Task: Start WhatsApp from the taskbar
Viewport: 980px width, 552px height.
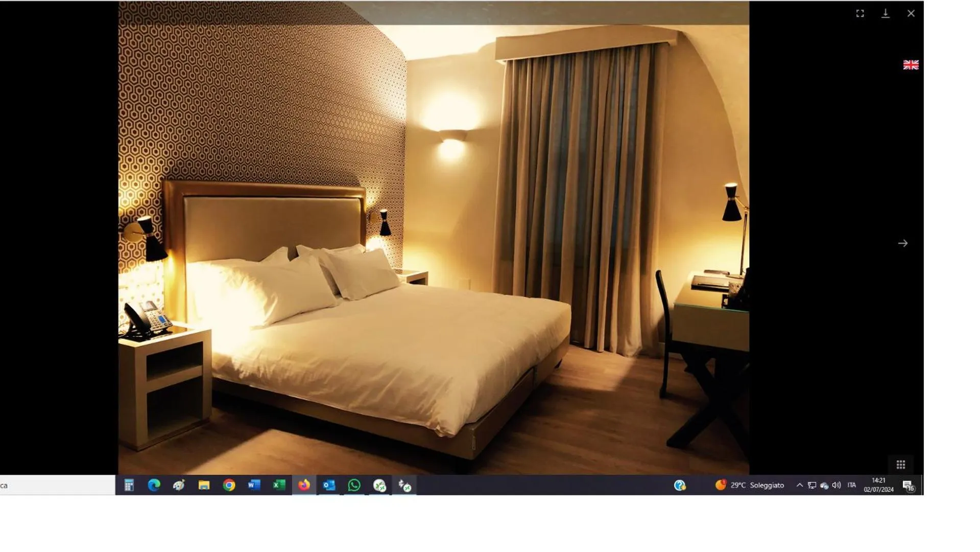Action: (354, 485)
